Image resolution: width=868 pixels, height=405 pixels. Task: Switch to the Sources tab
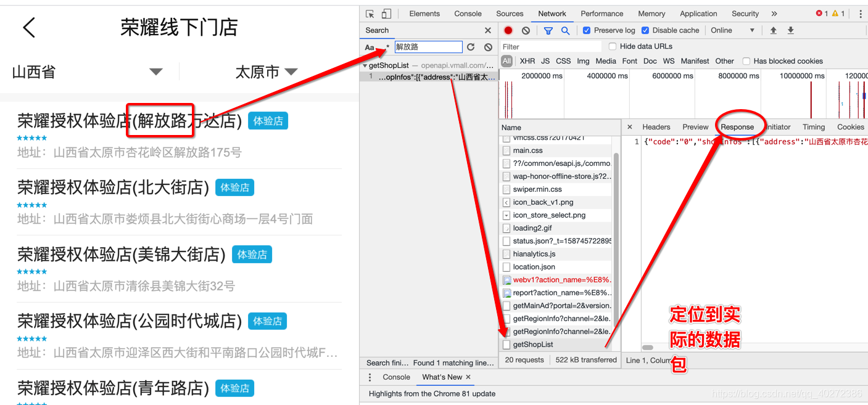click(510, 14)
